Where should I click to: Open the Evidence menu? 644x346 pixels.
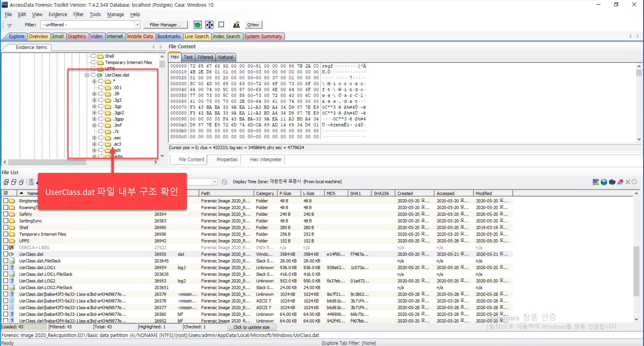(x=58, y=14)
